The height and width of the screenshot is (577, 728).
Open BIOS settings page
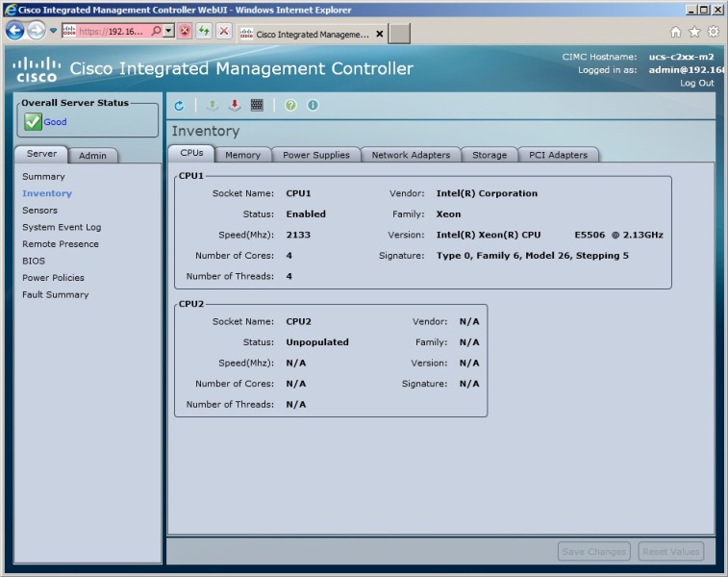pos(34,261)
